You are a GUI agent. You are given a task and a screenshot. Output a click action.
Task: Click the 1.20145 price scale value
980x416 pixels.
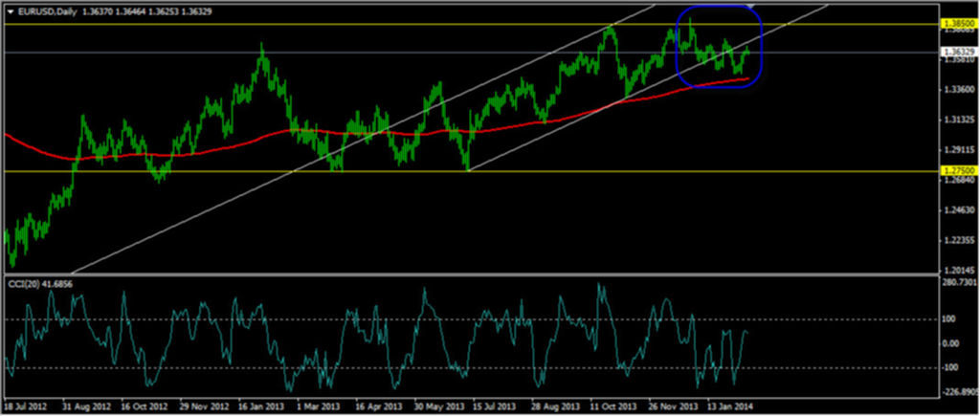click(958, 271)
